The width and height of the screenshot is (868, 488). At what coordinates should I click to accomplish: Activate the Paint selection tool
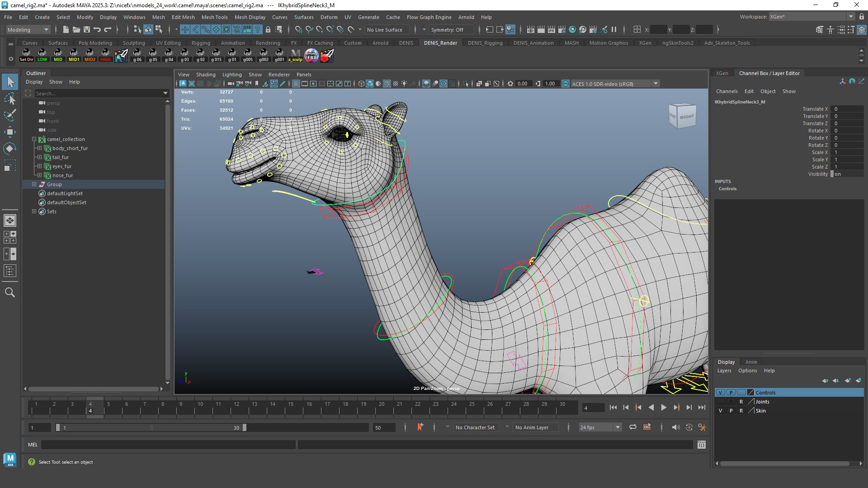10,115
